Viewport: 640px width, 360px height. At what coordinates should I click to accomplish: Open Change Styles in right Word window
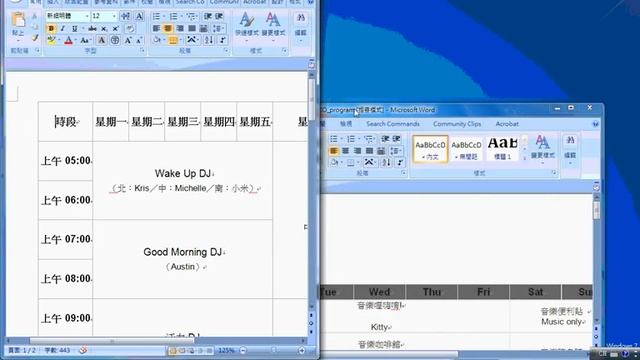(542, 148)
